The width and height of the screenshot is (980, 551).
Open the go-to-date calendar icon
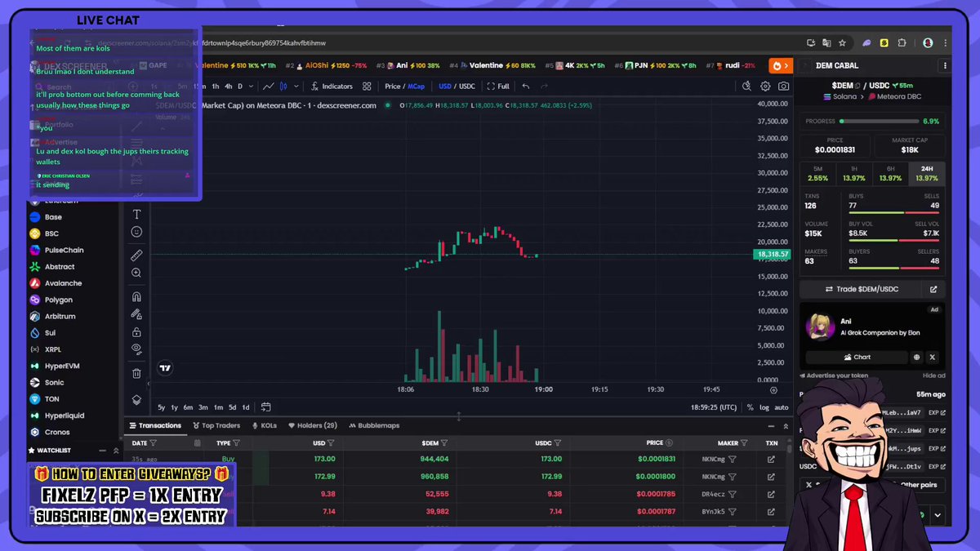pos(265,407)
